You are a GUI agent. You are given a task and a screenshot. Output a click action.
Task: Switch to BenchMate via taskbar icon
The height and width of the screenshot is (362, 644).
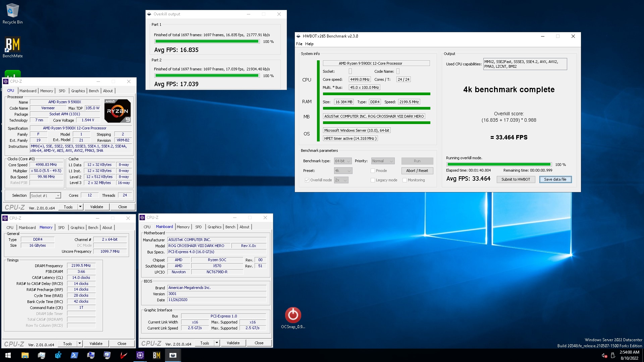pyautogui.click(x=156, y=355)
